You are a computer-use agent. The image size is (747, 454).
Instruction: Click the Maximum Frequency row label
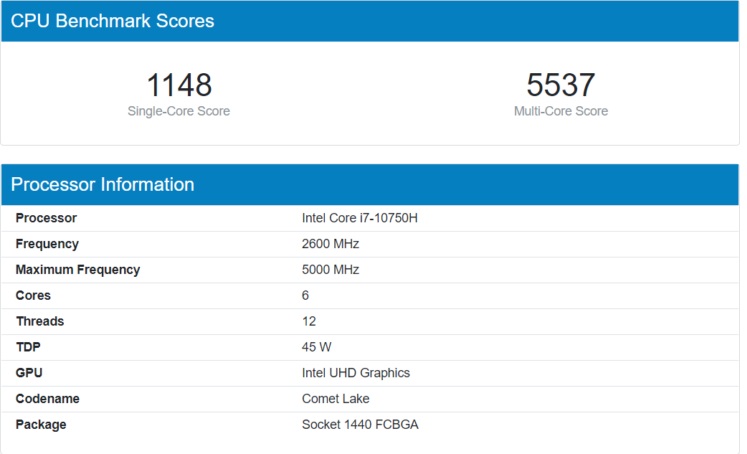78,270
